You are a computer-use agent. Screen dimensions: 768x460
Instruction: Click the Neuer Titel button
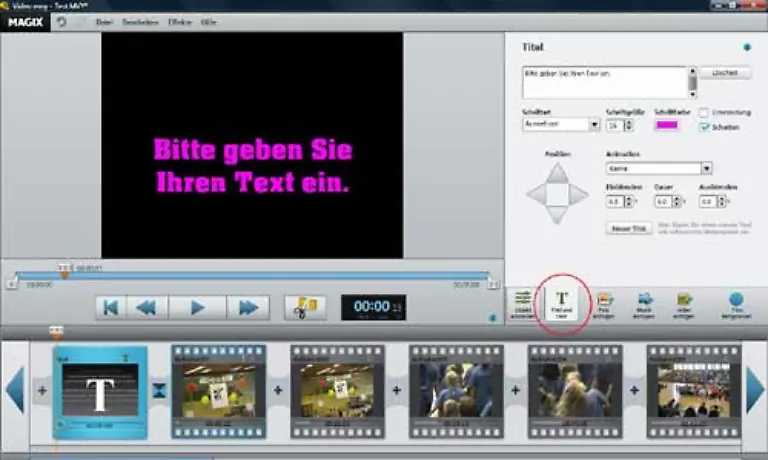coord(628,228)
